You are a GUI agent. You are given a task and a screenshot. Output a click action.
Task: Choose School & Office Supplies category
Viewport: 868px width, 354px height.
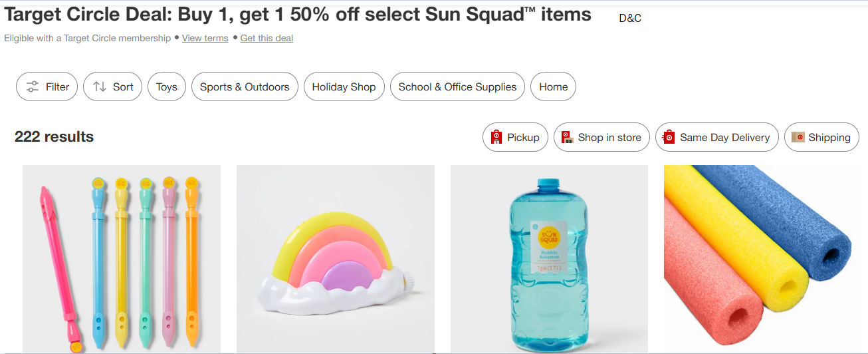pos(457,87)
